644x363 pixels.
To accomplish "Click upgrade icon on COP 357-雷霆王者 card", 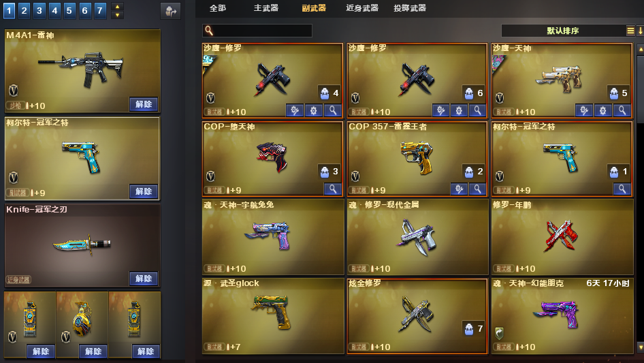I will pos(459,189).
